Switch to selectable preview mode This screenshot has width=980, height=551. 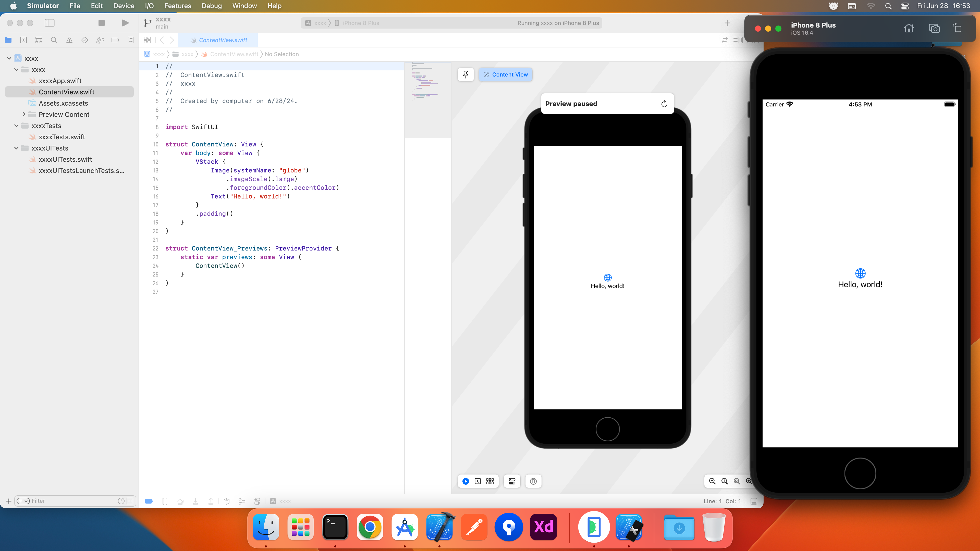(478, 481)
